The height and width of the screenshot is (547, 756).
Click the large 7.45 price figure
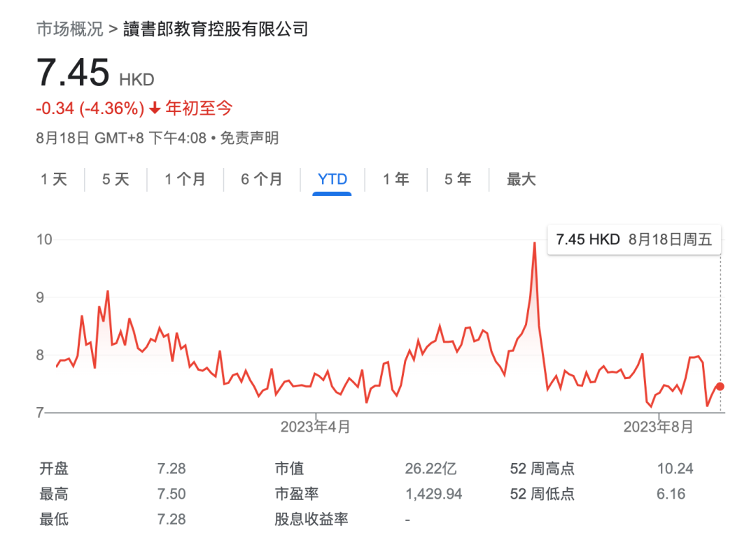point(73,72)
